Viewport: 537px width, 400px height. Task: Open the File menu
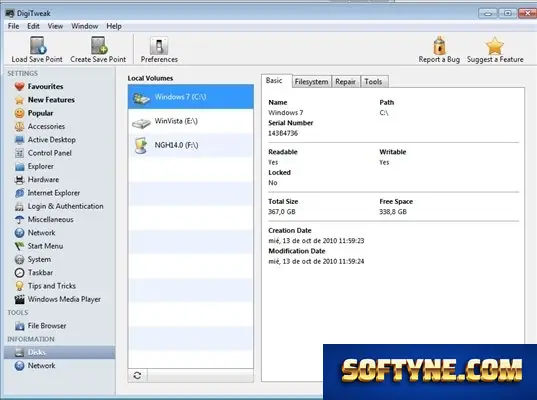[13, 26]
